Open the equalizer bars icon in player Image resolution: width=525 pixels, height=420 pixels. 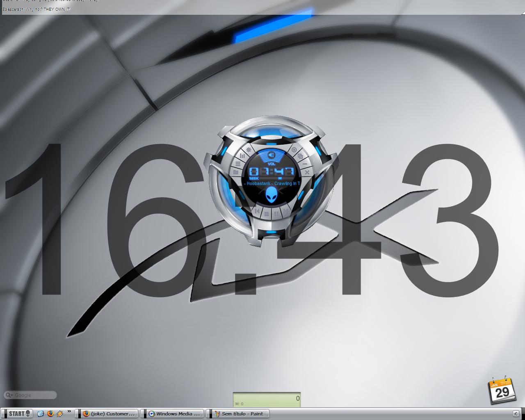click(242, 156)
